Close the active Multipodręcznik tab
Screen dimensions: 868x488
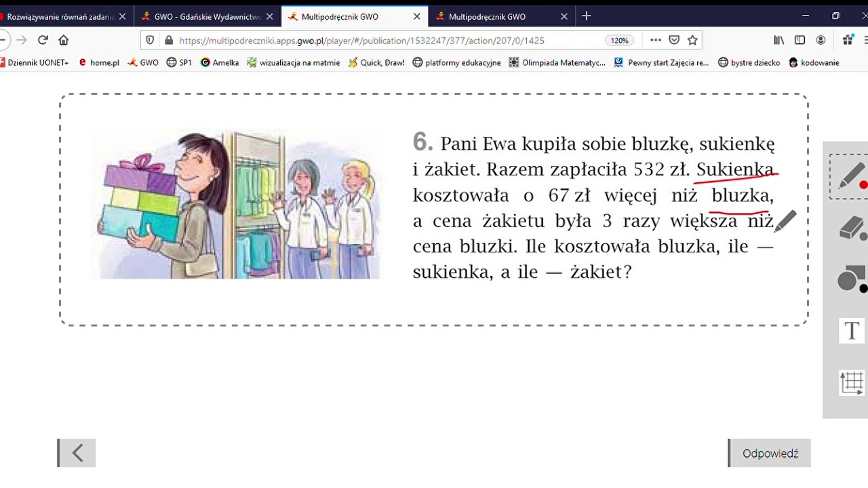[417, 16]
